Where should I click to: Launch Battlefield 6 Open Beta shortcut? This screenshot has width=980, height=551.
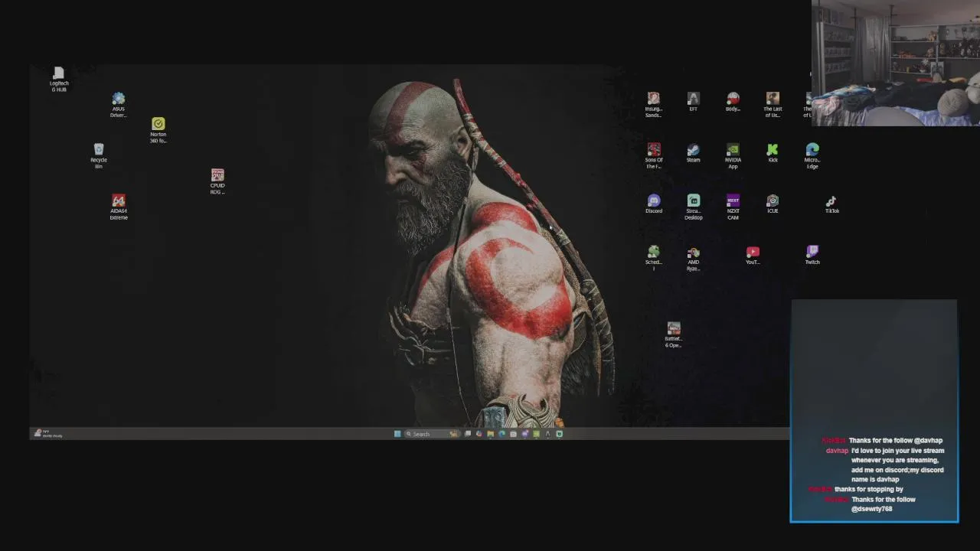pos(673,335)
